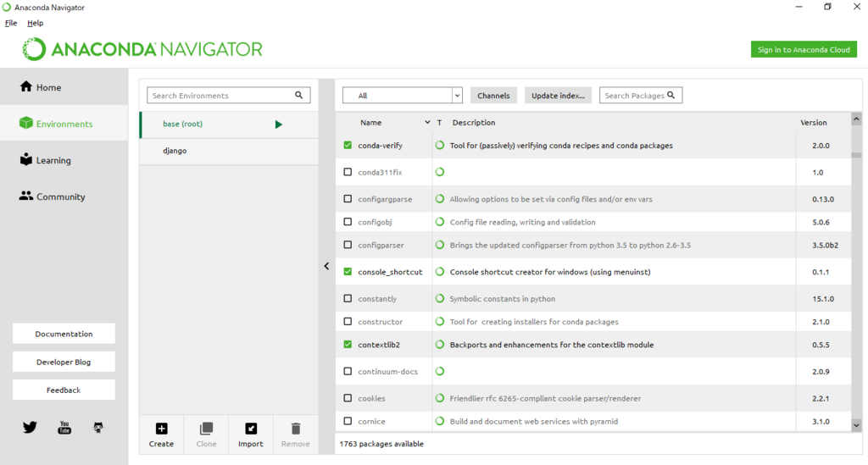Open the Documentation link button

64,334
